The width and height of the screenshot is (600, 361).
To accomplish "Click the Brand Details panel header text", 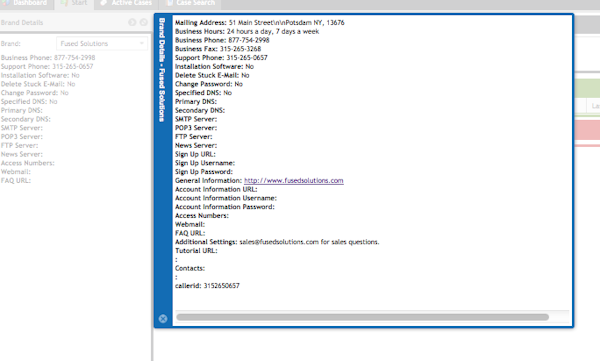I will point(22,23).
